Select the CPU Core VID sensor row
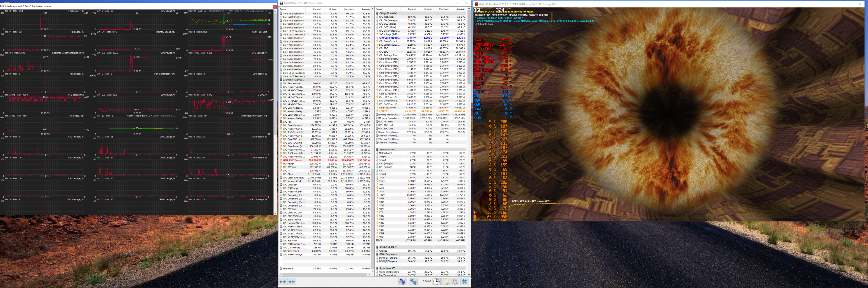Image resolution: width=868 pixels, height=288 pixels. (x=389, y=38)
